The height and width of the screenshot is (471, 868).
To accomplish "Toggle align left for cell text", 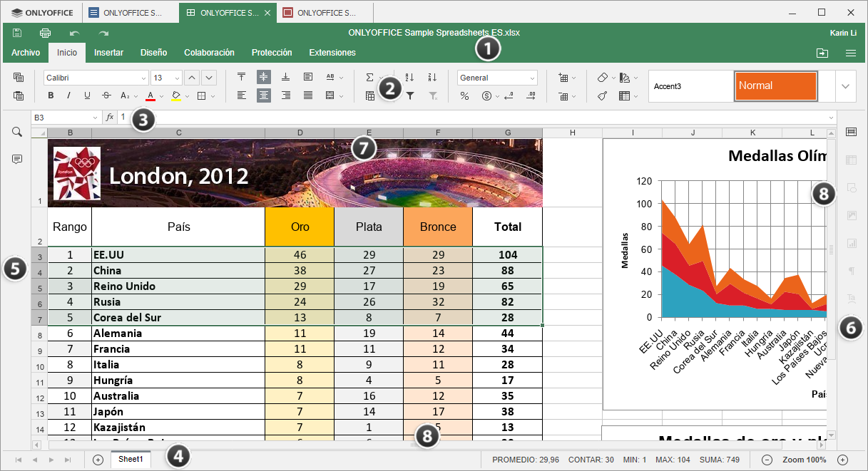I will pos(241,95).
